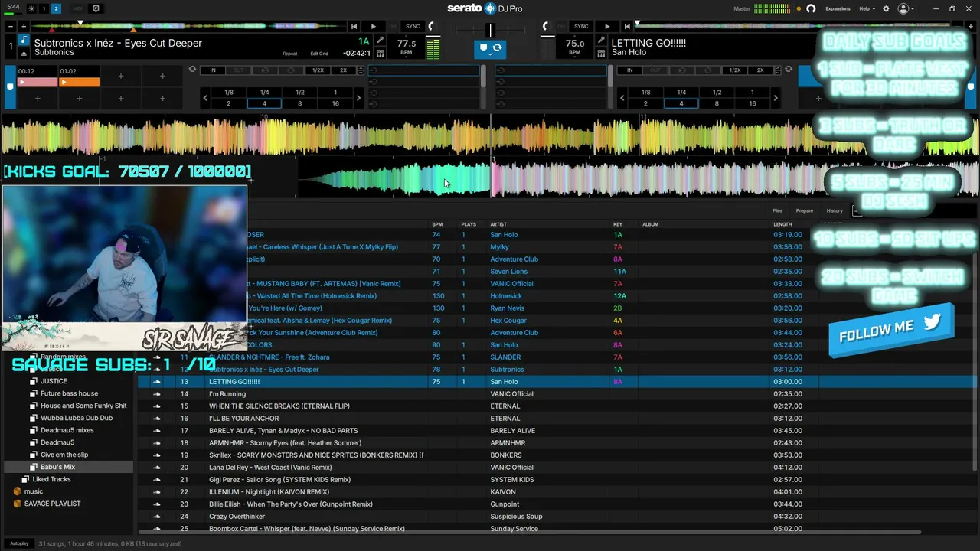Viewport: 980px width, 551px height.
Task: Switch to display layout 1
Action: (44, 8)
